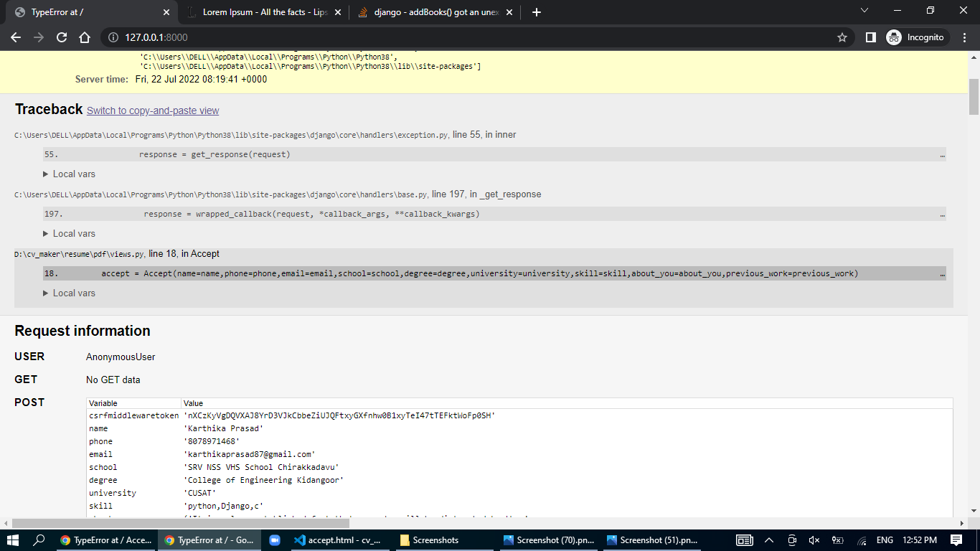The image size is (980, 551).
Task: Open Chrome's three-dot menu
Action: [965, 37]
